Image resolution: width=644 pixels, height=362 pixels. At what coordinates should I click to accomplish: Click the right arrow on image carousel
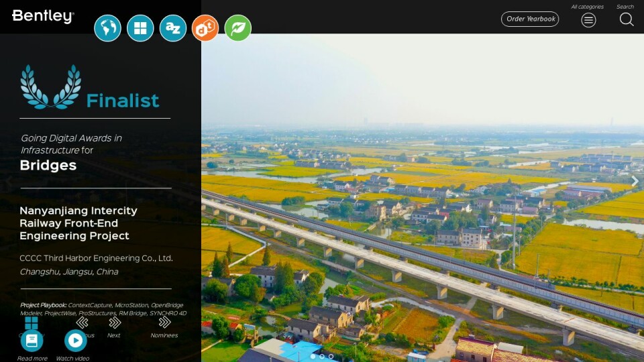(x=635, y=181)
